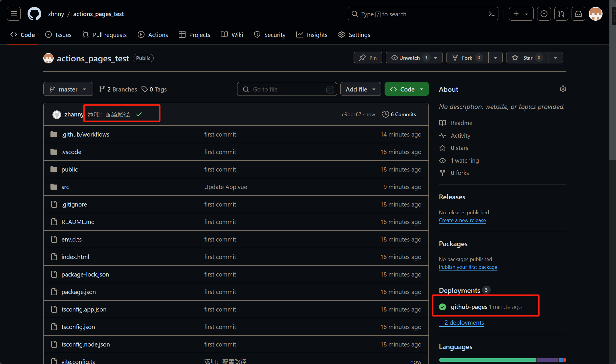The width and height of the screenshot is (616, 364).
Task: Open the hamburger navigation menu
Action: point(14,14)
